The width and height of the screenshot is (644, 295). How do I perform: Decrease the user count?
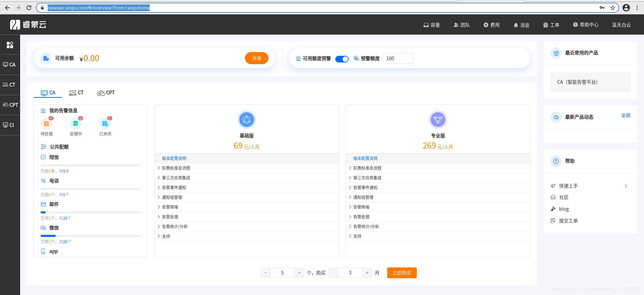pos(265,273)
